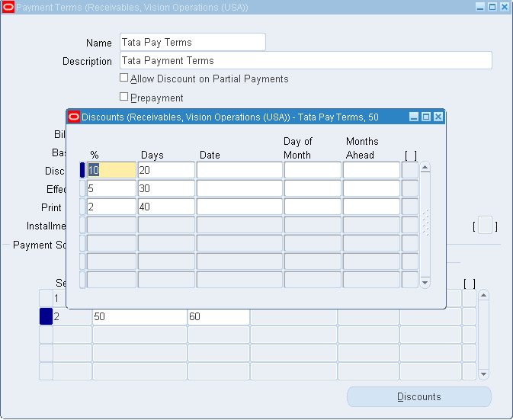
Task: Open the Discounts button
Action: tap(418, 397)
